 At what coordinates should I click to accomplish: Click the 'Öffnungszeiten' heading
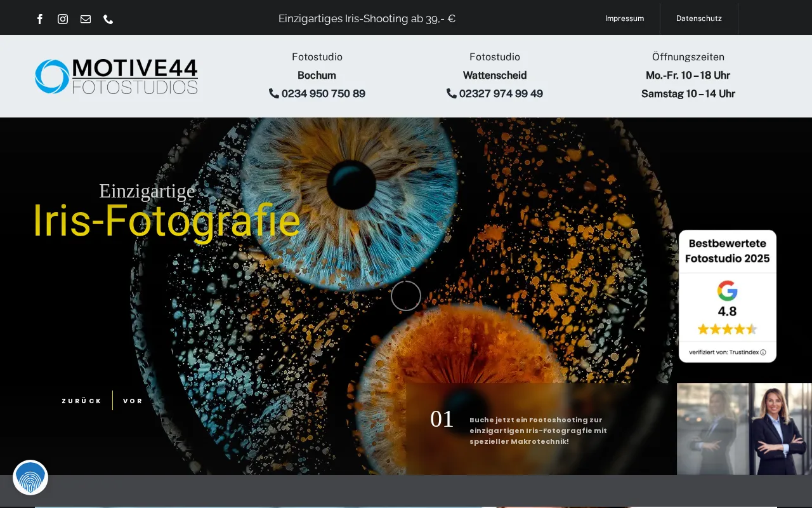pos(688,57)
